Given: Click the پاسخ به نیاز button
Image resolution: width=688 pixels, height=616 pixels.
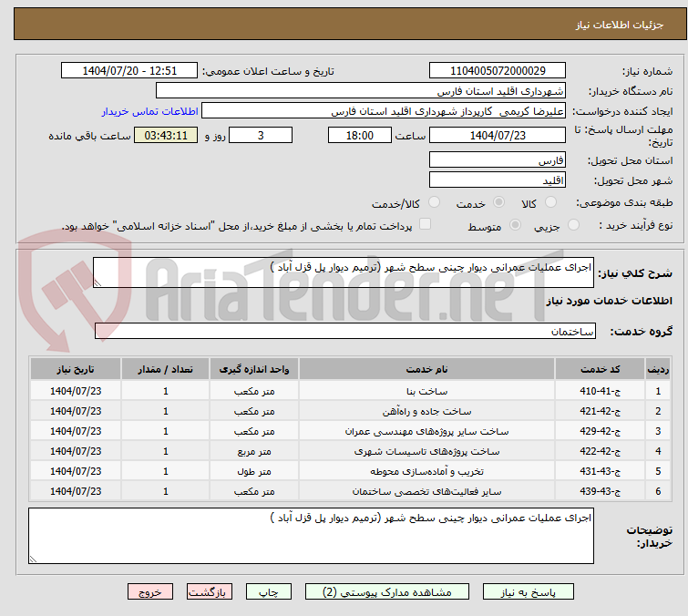Looking at the screenshot, I should click(529, 592).
